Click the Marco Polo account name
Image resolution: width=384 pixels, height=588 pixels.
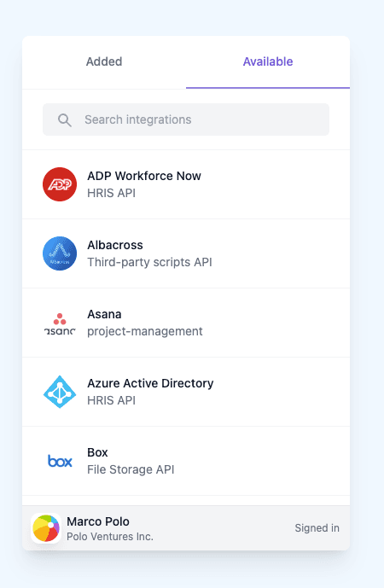point(98,521)
